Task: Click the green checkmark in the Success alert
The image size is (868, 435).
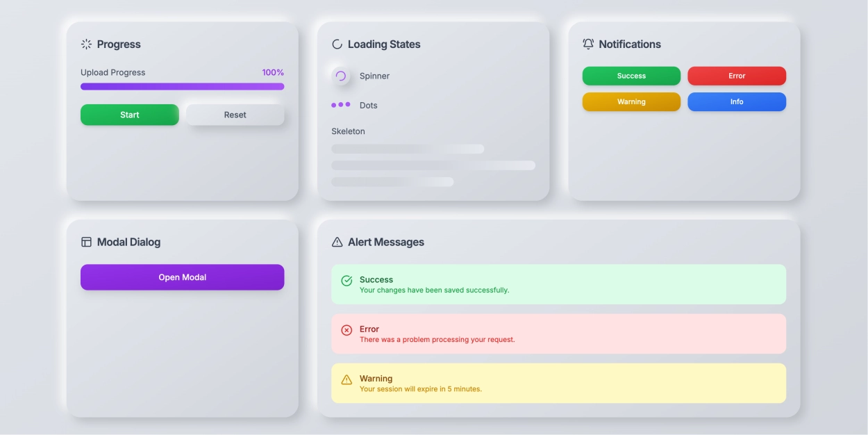Action: point(347,280)
